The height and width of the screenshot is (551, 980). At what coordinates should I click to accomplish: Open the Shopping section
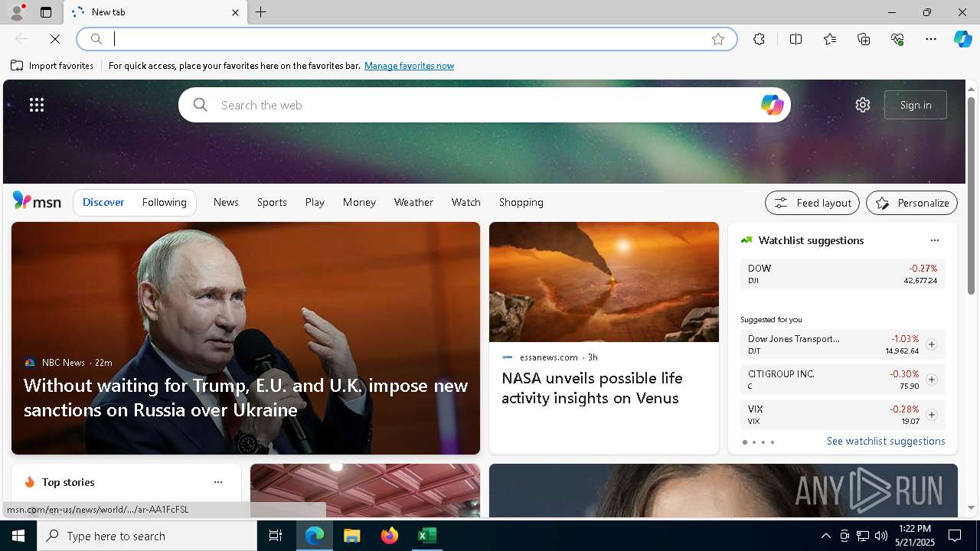[521, 202]
